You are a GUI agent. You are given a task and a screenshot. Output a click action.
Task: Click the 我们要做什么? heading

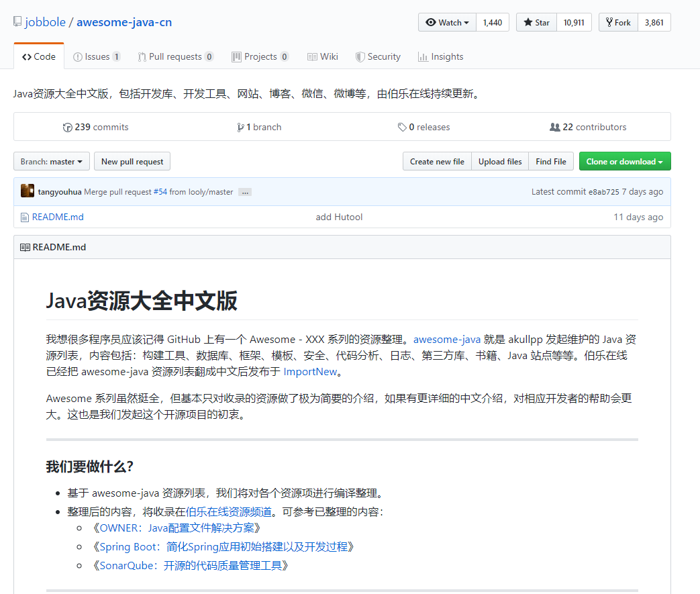[90, 466]
